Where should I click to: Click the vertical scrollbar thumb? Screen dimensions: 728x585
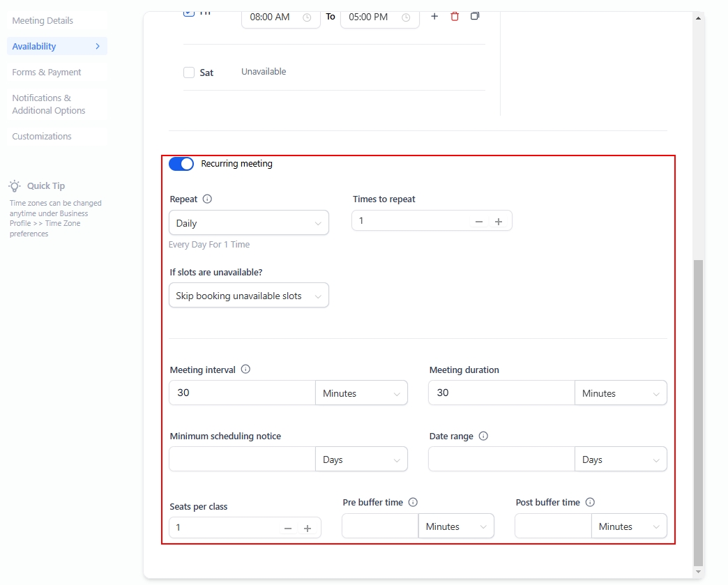tap(698, 411)
